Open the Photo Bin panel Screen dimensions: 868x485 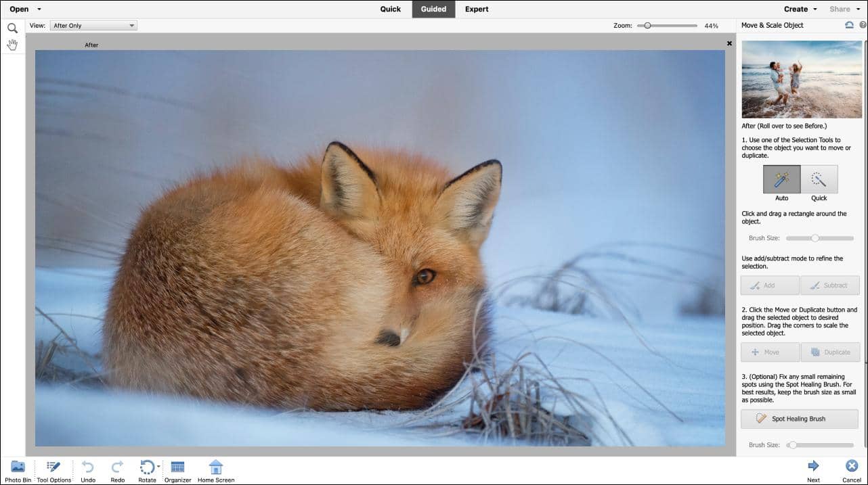coord(18,466)
